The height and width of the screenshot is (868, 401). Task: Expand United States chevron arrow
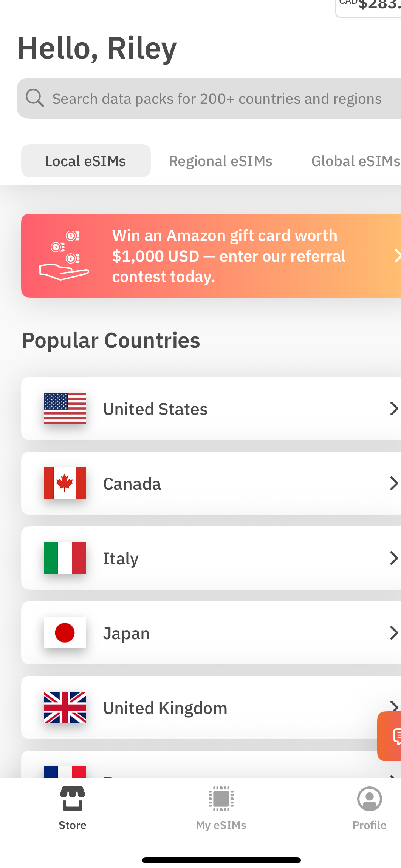(x=393, y=409)
